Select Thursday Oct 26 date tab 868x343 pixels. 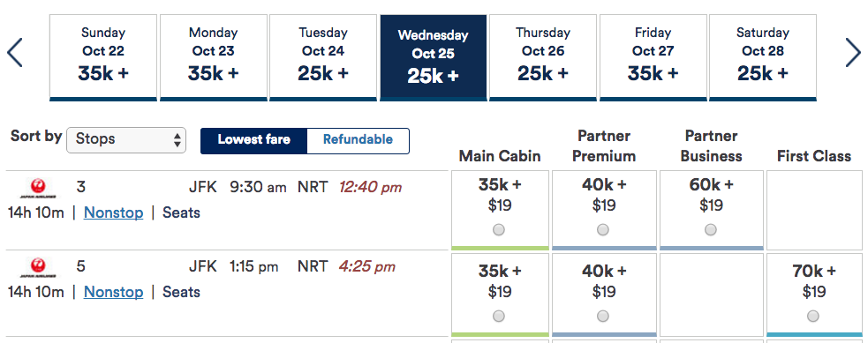tap(542, 57)
